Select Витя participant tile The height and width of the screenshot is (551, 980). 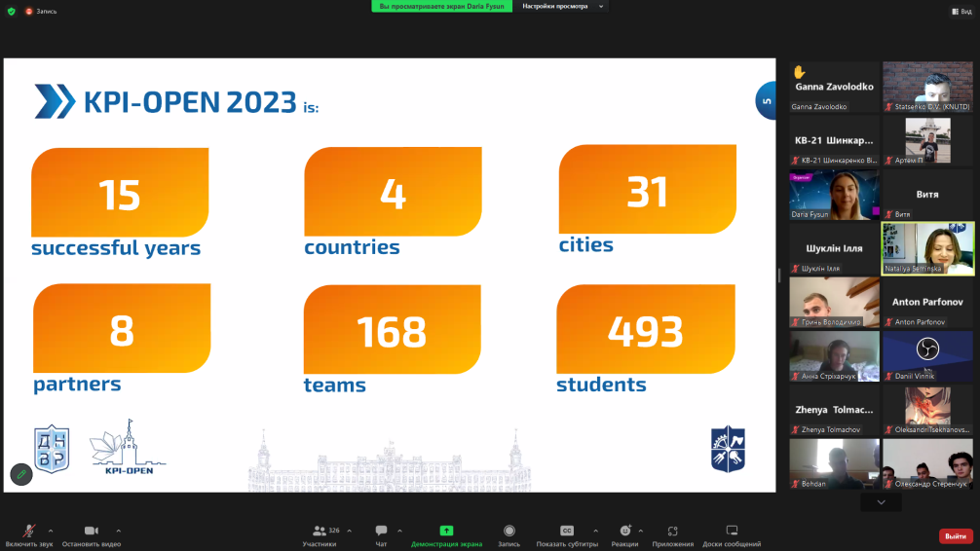pyautogui.click(x=927, y=195)
